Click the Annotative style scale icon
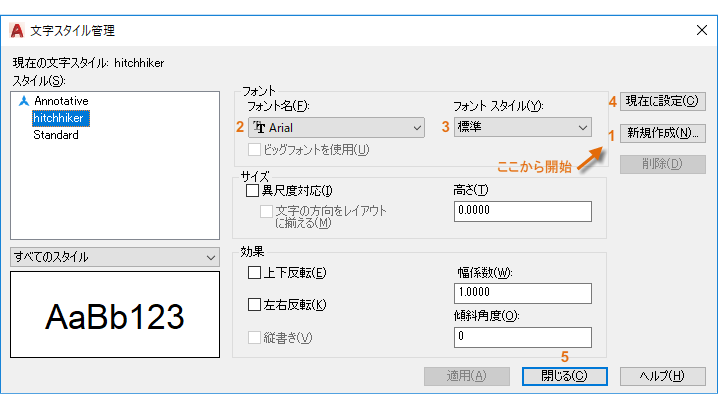The height and width of the screenshot is (400, 724). [x=24, y=101]
